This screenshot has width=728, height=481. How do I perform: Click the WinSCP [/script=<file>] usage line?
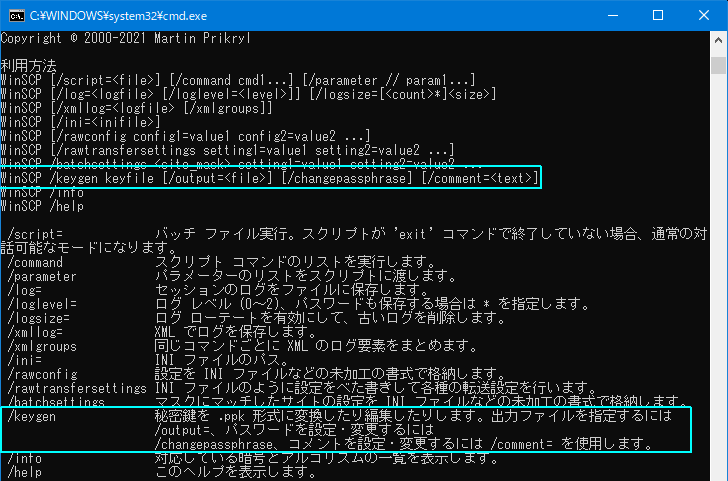click(238, 80)
